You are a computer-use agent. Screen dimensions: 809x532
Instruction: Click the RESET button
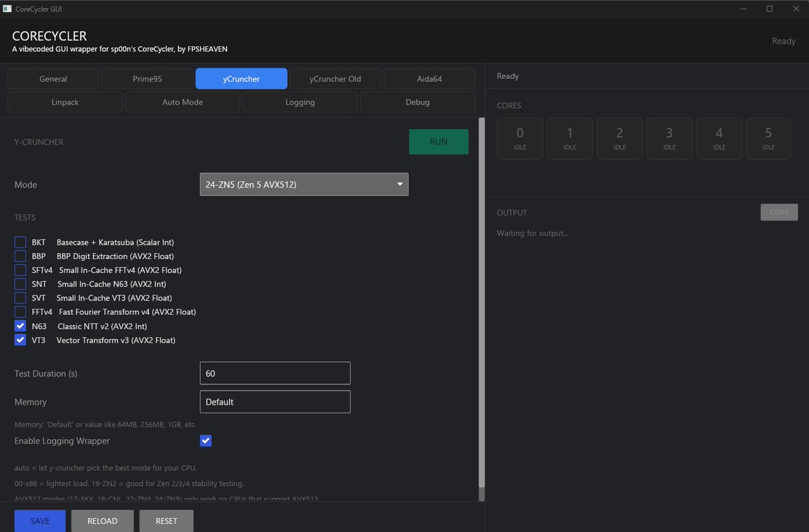pos(167,521)
